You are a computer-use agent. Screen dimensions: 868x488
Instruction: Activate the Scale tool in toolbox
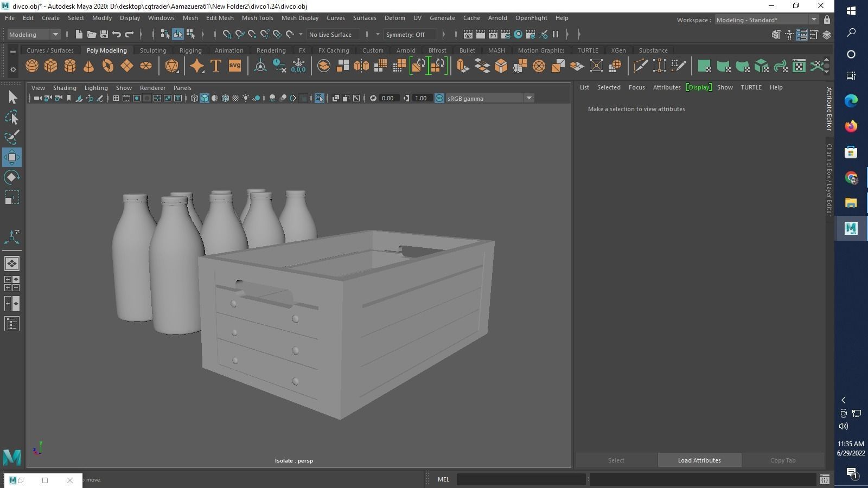(x=12, y=197)
